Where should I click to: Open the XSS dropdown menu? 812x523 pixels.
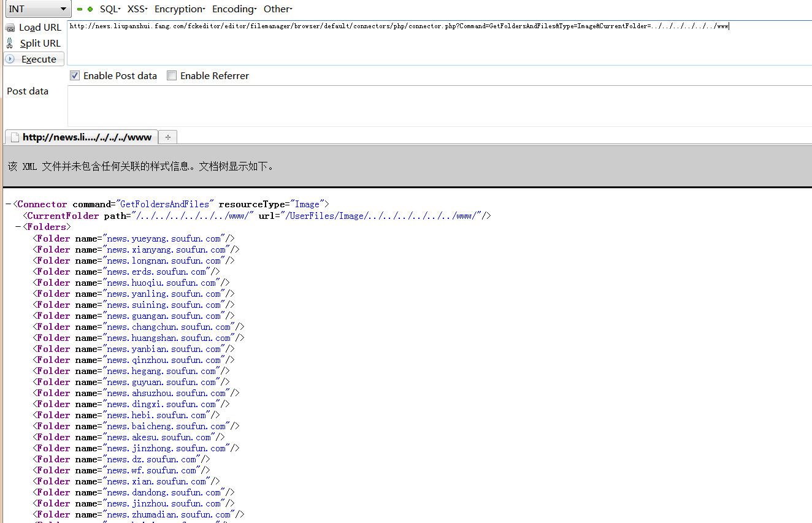pos(137,9)
